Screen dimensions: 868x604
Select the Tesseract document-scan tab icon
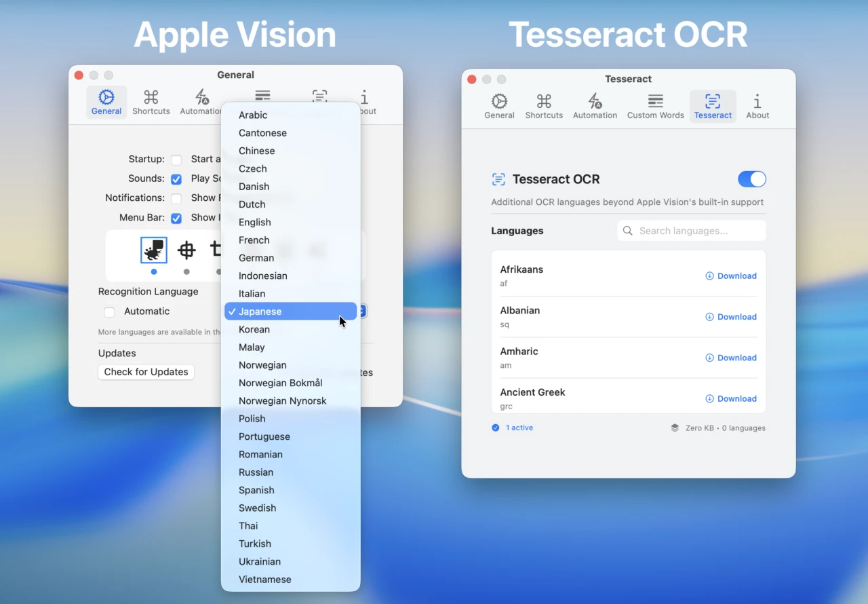pos(713,106)
